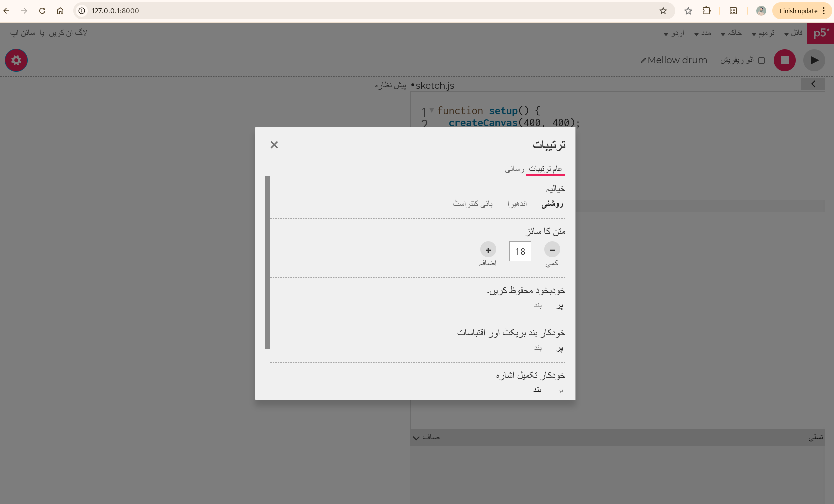Bookmark this page with the star icon

[663, 11]
